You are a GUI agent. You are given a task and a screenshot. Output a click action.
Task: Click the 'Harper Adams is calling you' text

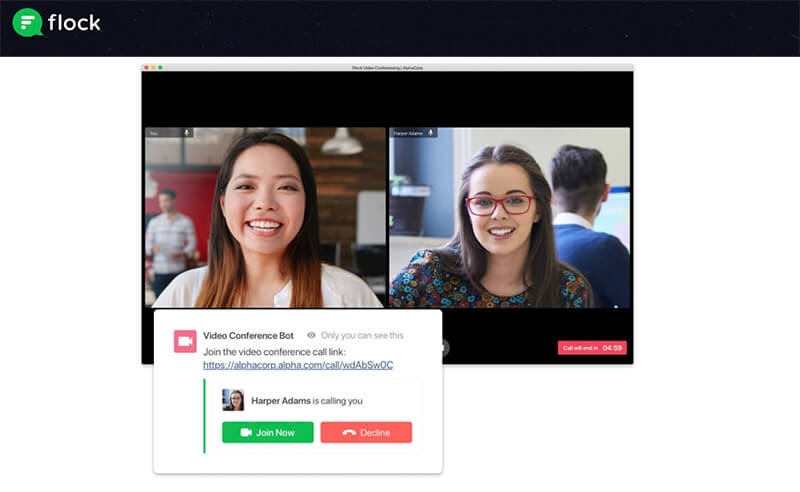pos(307,401)
